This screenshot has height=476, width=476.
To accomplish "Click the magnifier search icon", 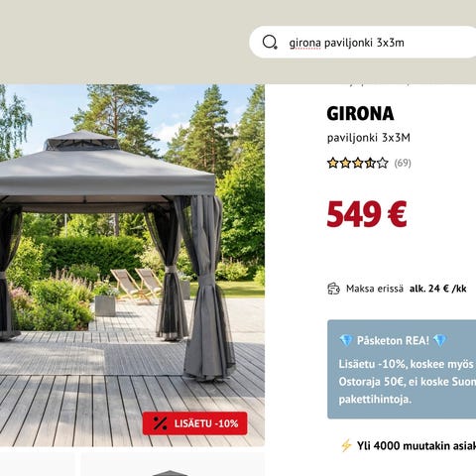I will tap(270, 43).
